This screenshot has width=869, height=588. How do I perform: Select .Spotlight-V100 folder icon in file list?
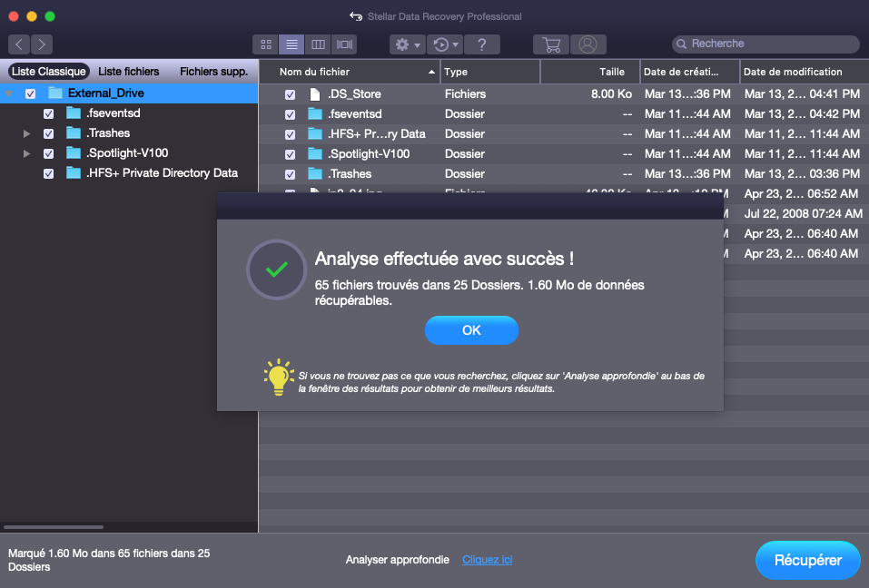click(315, 154)
